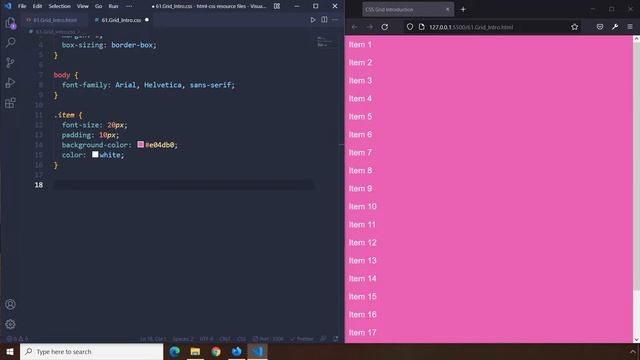Click the Run code play icon
This screenshot has width=640, height=360.
pyautogui.click(x=313, y=20)
